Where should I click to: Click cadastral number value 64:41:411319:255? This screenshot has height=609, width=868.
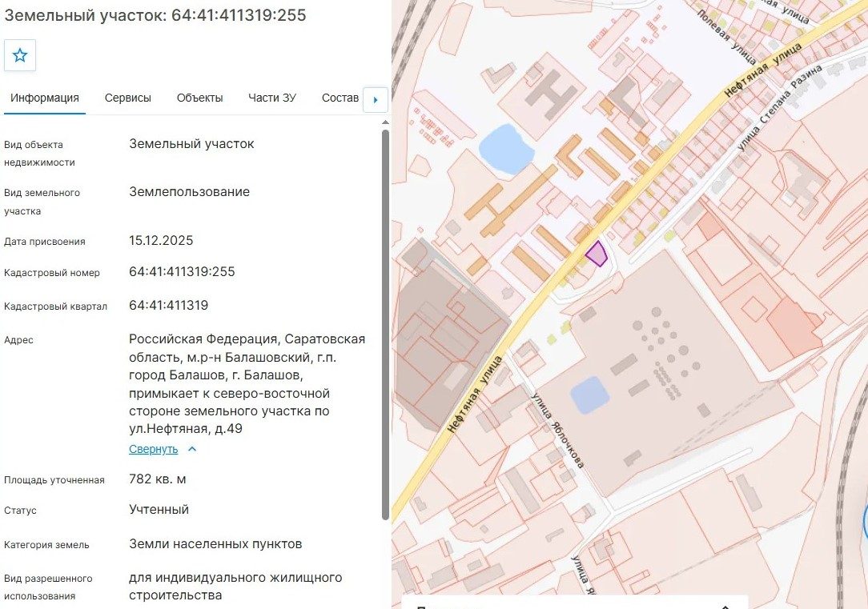coord(182,271)
